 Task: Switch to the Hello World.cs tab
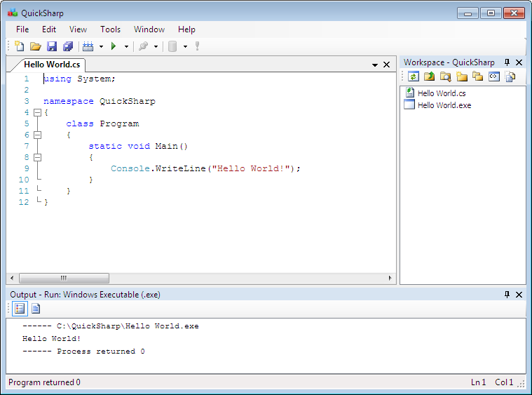(x=52, y=65)
